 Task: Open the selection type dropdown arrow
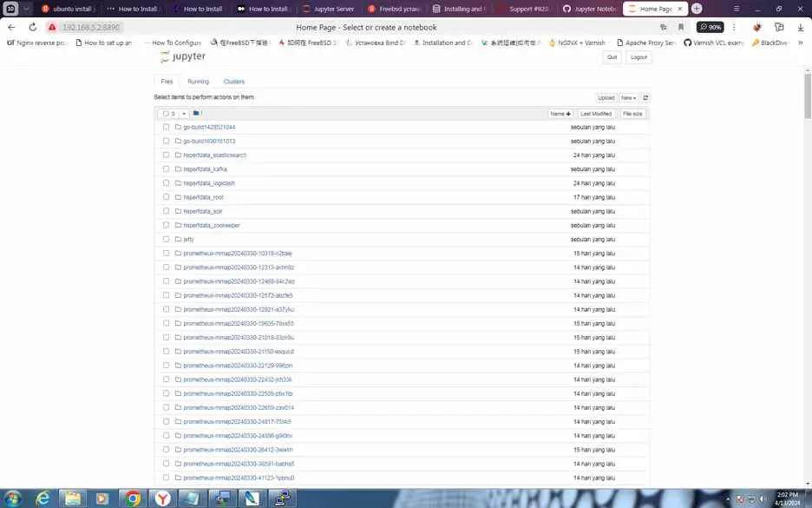pyautogui.click(x=184, y=113)
